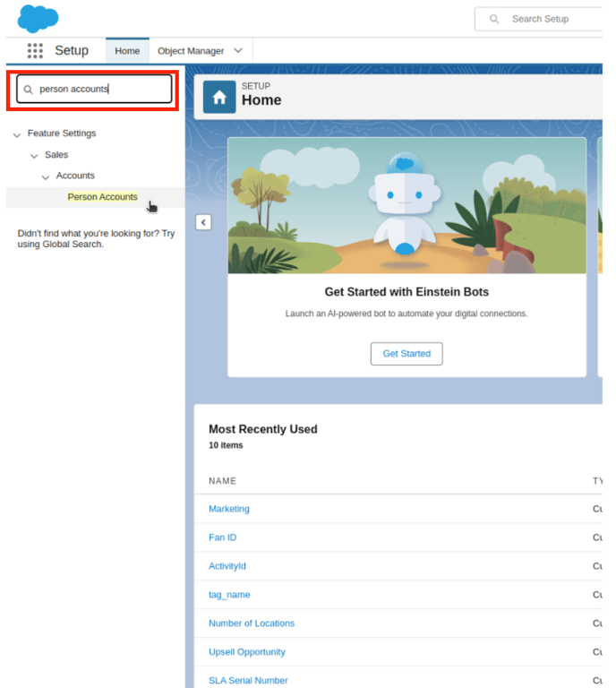Image resolution: width=616 pixels, height=688 pixels.
Task: Click the 10 items count text
Action: click(226, 445)
